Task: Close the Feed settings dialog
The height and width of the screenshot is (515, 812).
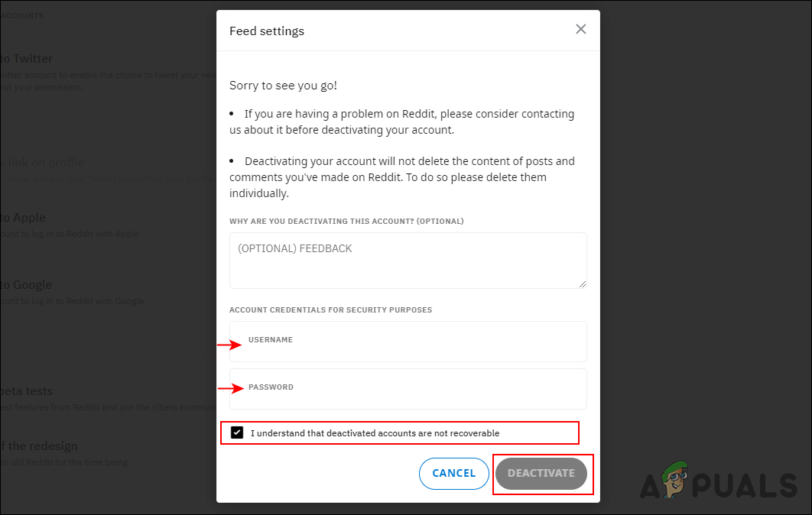Action: click(581, 30)
